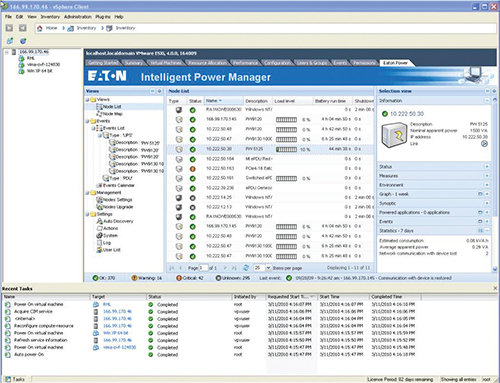This screenshot has width=500, height=383.
Task: Expand the Status section
Action: tap(487, 166)
